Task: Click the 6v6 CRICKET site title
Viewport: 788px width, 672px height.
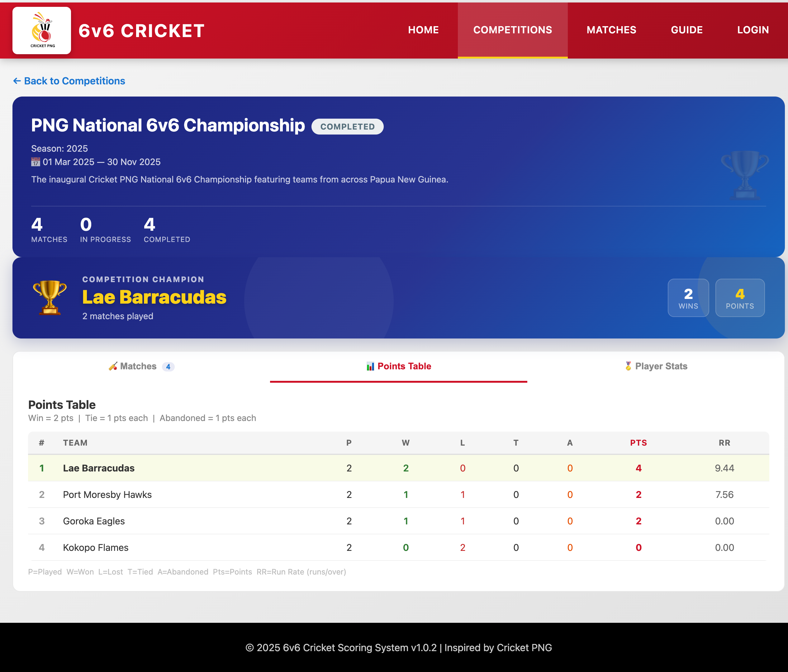Action: click(x=141, y=31)
